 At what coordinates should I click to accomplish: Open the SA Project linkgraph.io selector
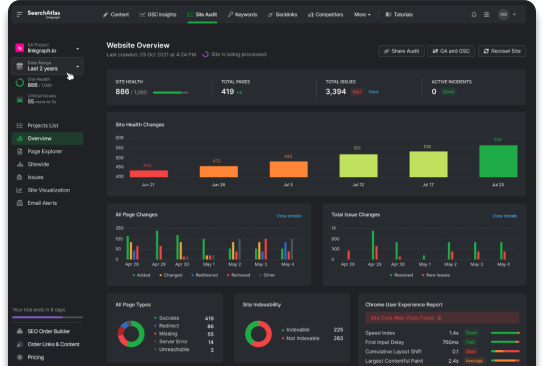(x=48, y=48)
